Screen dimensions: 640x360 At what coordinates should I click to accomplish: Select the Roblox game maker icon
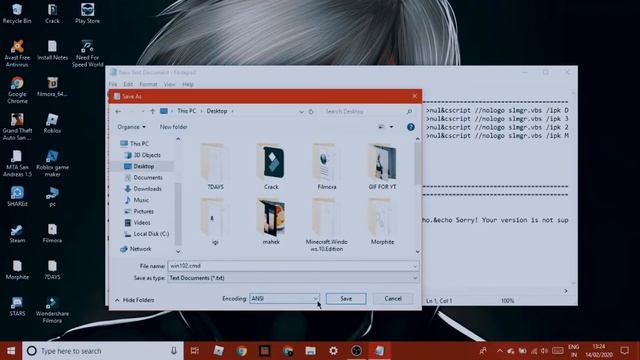pyautogui.click(x=52, y=163)
